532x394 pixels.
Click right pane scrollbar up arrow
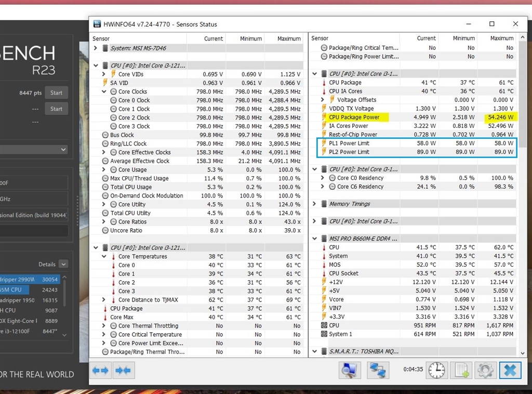523,37
